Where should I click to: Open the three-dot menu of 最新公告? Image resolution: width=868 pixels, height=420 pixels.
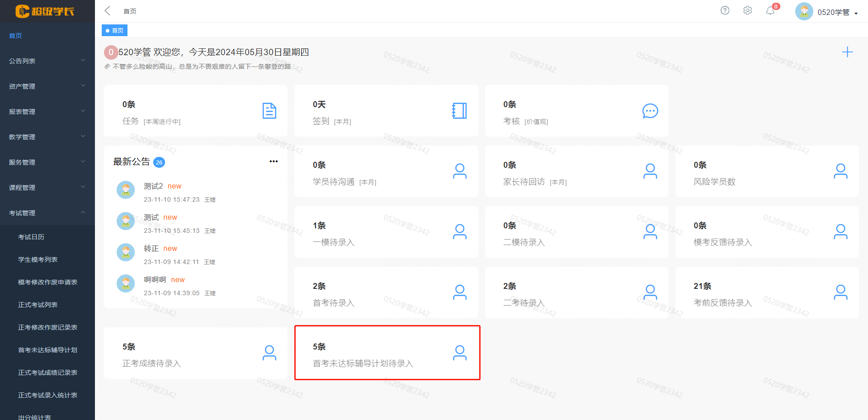(x=274, y=161)
